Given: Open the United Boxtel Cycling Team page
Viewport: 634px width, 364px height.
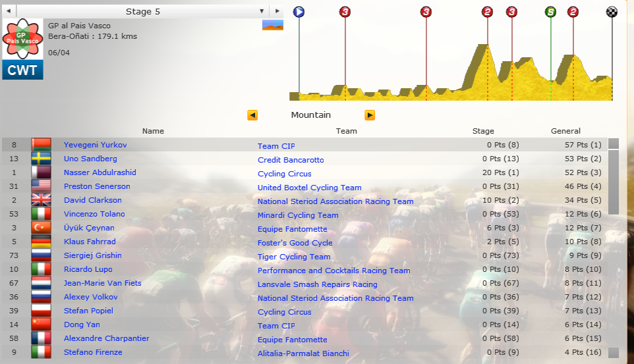Looking at the screenshot, I should tap(309, 188).
